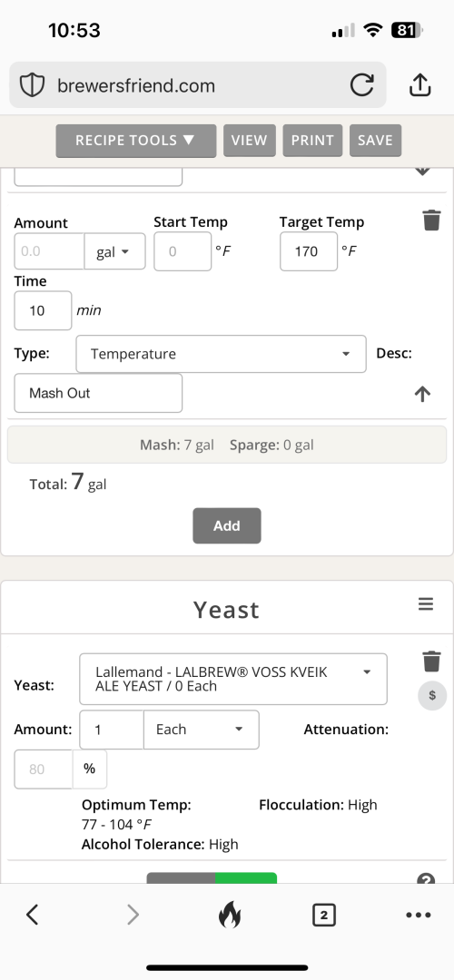The height and width of the screenshot is (980, 454).
Task: Focus the Target Temp field showing 170
Action: coord(309,251)
